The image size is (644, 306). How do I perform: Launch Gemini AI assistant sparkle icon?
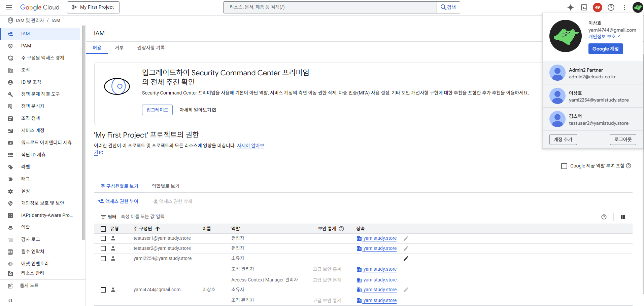(571, 7)
